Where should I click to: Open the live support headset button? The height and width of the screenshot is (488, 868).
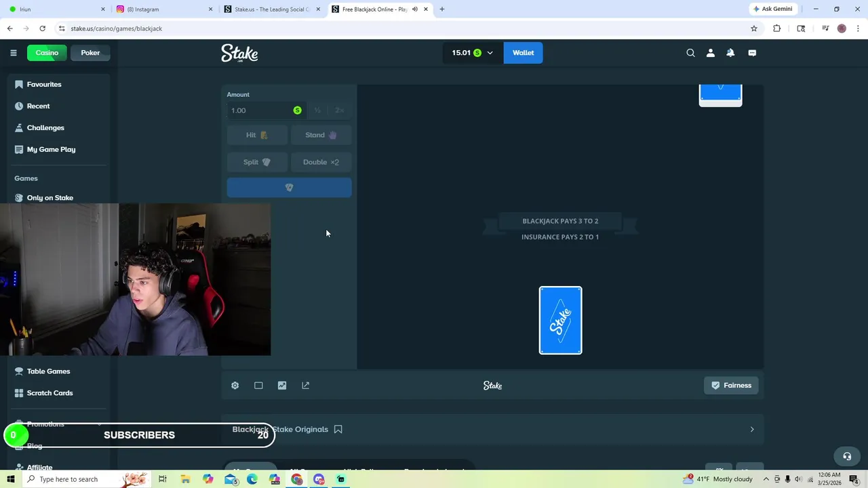tap(846, 456)
